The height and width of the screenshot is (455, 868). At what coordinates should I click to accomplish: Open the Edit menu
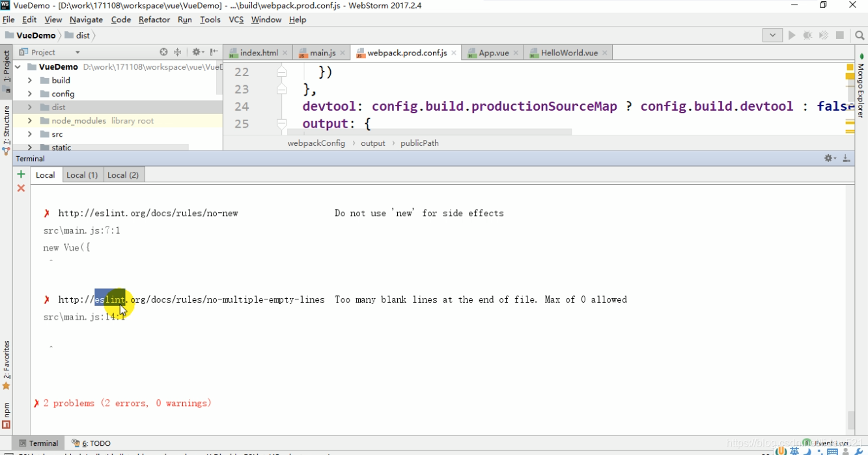[x=29, y=20]
